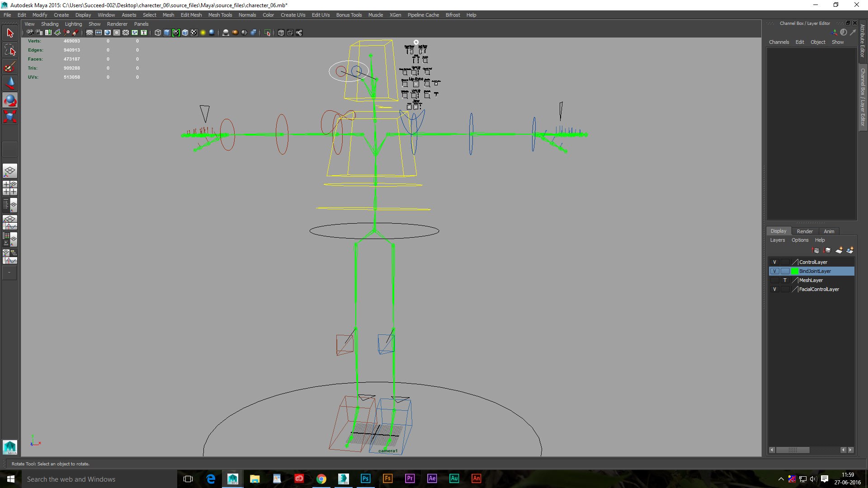868x488 pixels.
Task: Open the Create UVs menu
Action: (293, 15)
